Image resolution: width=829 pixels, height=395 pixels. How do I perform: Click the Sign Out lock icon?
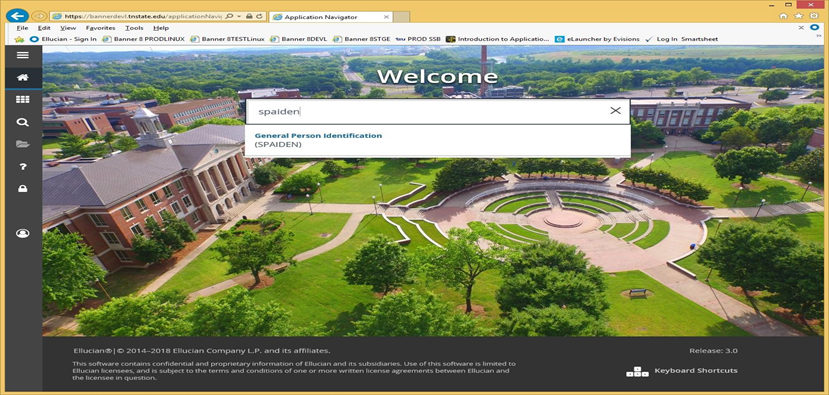(x=22, y=189)
